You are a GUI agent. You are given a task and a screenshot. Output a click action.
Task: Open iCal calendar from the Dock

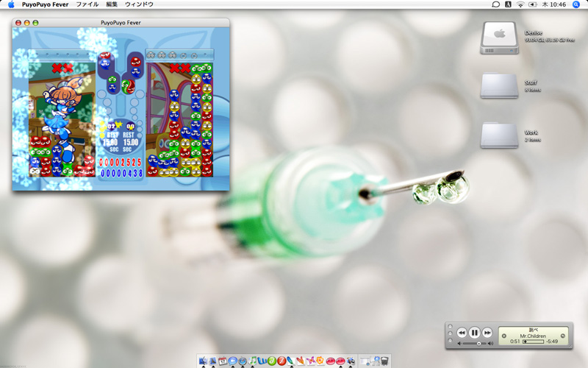click(x=223, y=361)
